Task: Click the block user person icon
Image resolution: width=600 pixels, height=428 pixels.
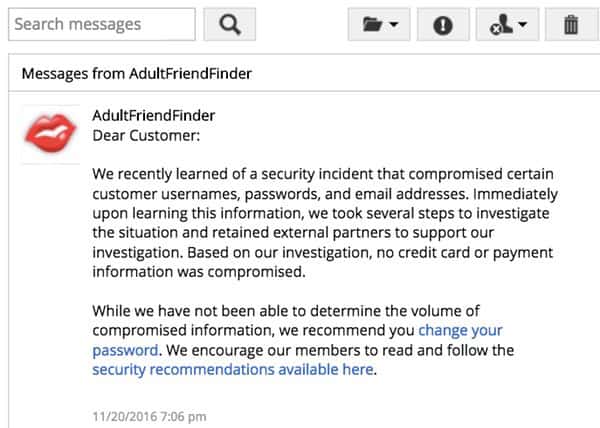Action: pyautogui.click(x=503, y=25)
